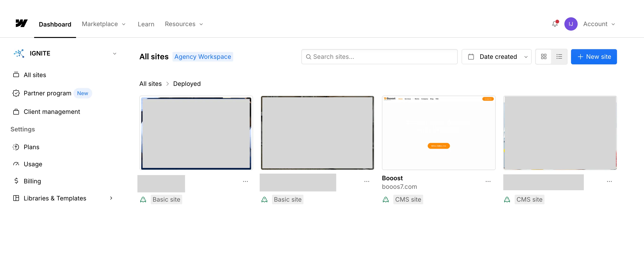The width and height of the screenshot is (644, 278).
Task: Switch to grid view
Action: (x=544, y=56)
